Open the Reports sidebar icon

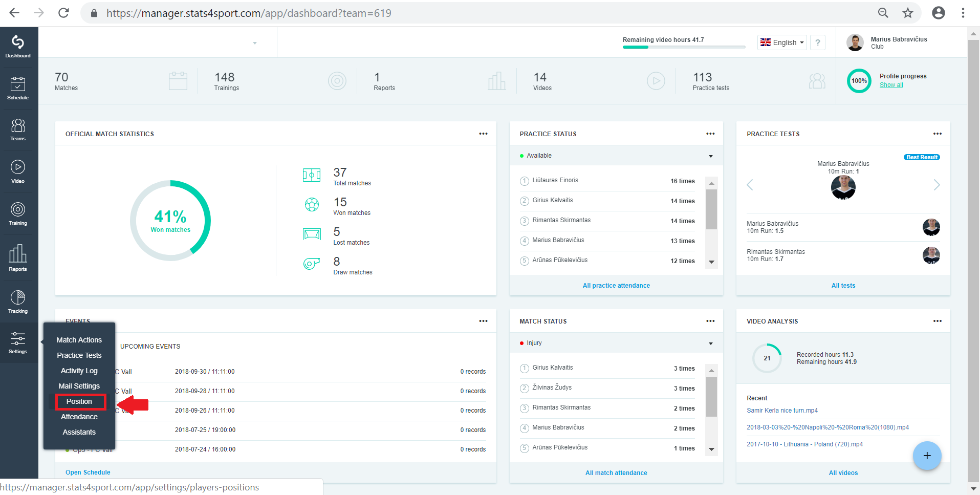click(x=18, y=258)
